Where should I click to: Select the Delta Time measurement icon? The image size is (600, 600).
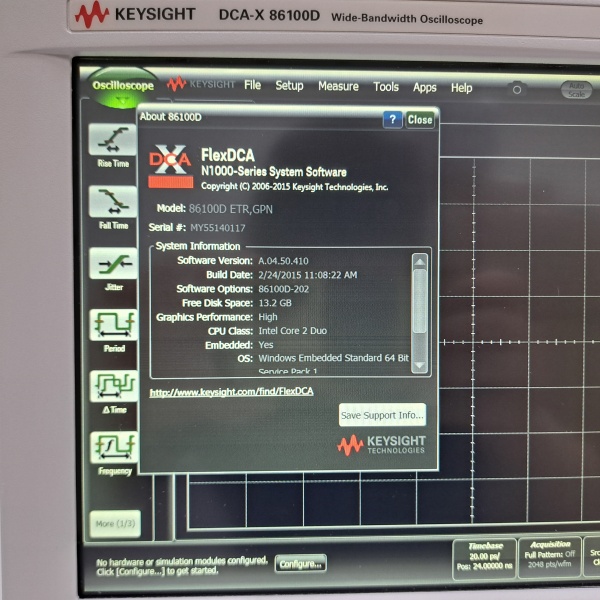click(114, 386)
